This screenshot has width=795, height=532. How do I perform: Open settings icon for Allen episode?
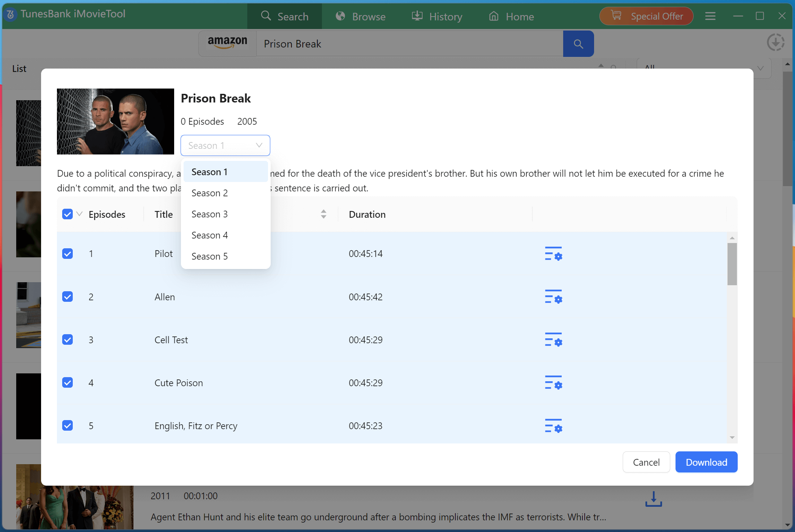click(553, 297)
